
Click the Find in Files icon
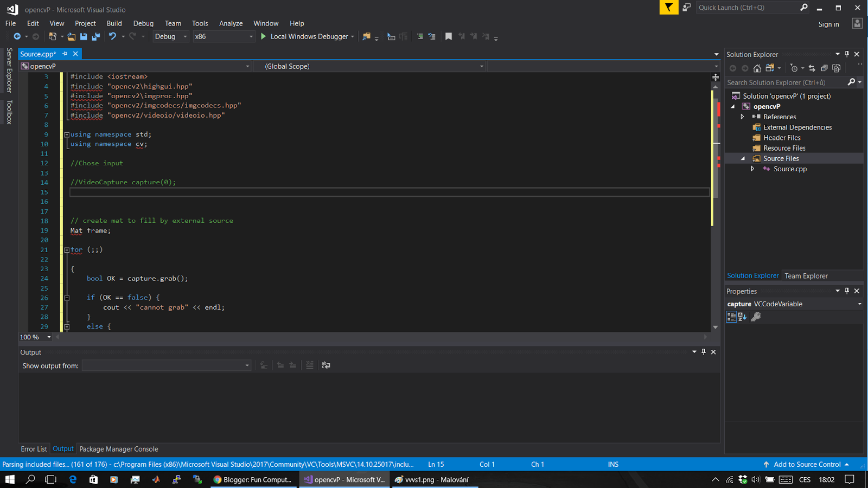(368, 36)
